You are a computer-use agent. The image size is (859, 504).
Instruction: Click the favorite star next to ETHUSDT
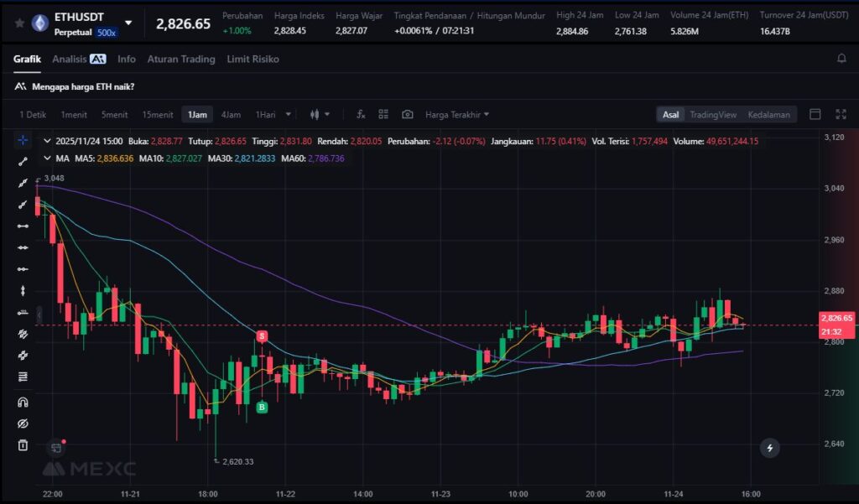19,23
